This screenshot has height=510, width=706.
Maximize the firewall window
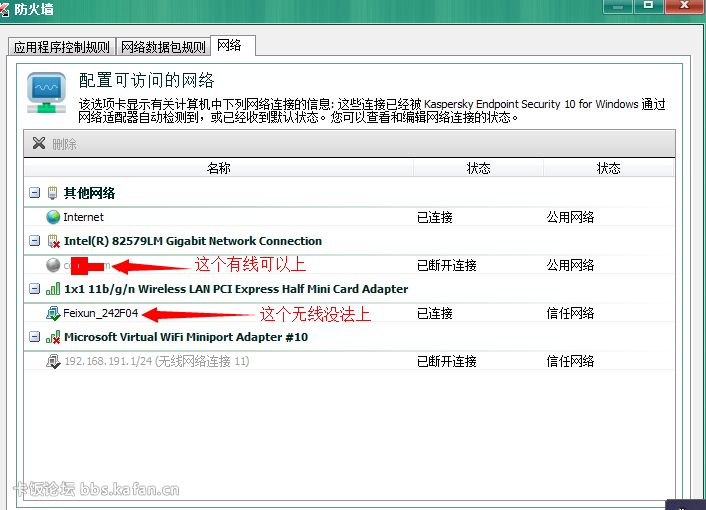(x=648, y=6)
